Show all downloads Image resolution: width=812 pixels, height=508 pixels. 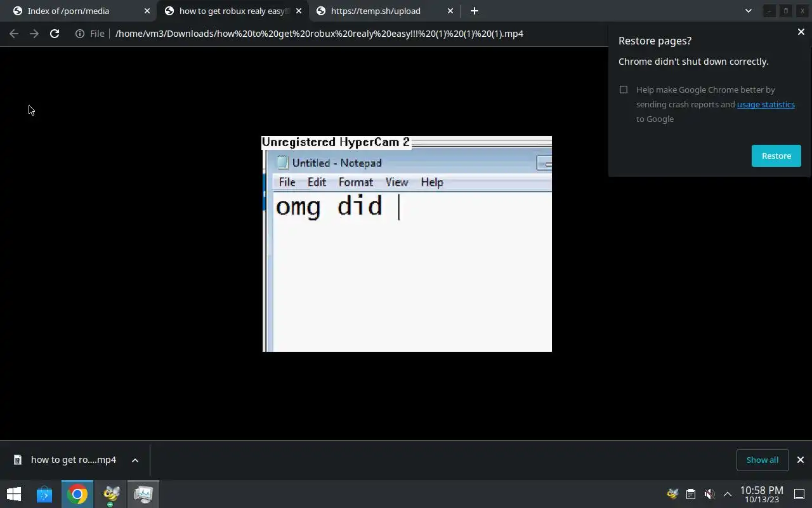click(x=763, y=460)
